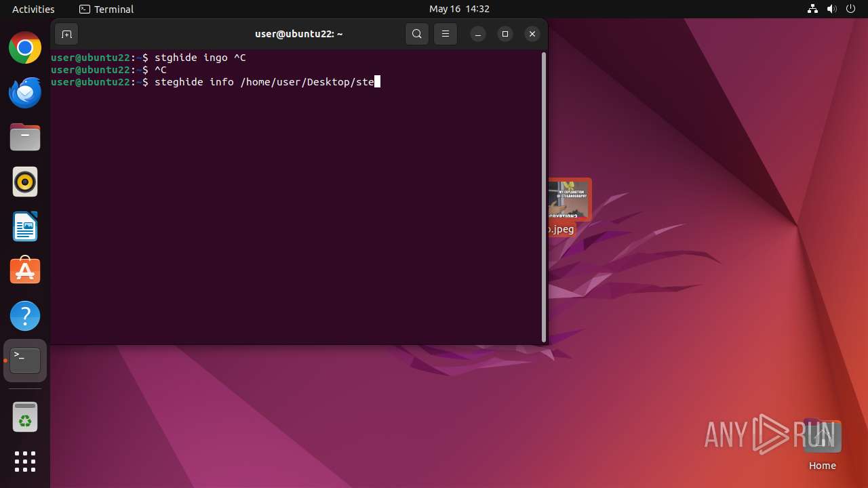Screen dimensions: 868x488
Task: Launch Rhythmbox music player
Action: pyautogui.click(x=25, y=182)
